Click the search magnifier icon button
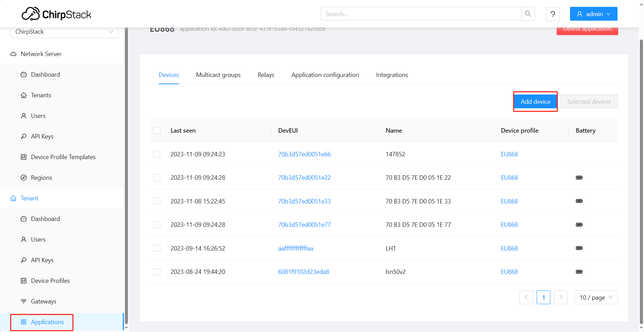 (528, 14)
